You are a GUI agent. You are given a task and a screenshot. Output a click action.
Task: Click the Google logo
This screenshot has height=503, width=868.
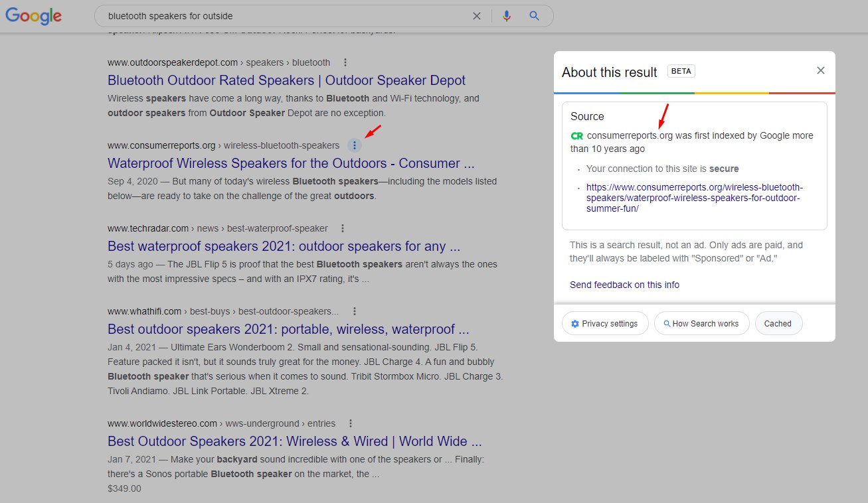[x=34, y=16]
